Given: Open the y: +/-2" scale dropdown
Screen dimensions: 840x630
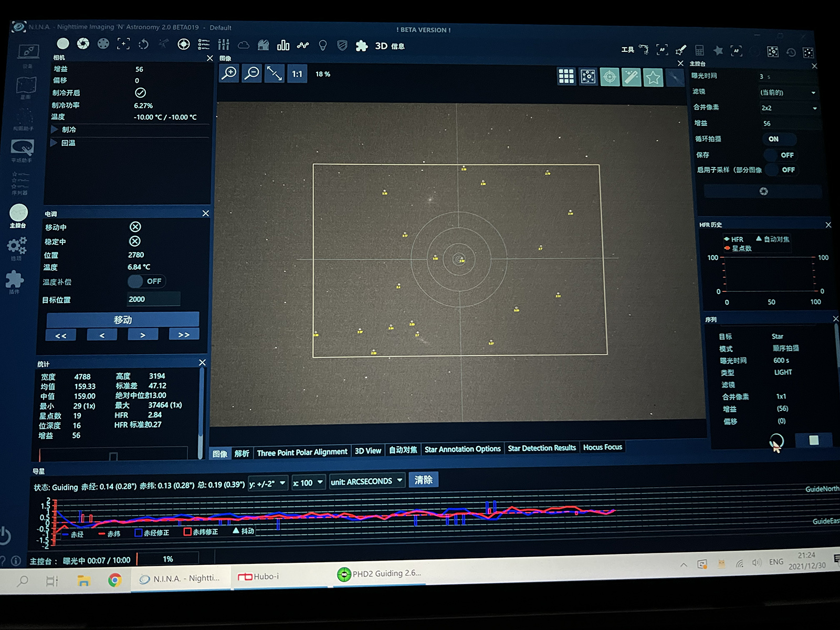Looking at the screenshot, I should (268, 484).
